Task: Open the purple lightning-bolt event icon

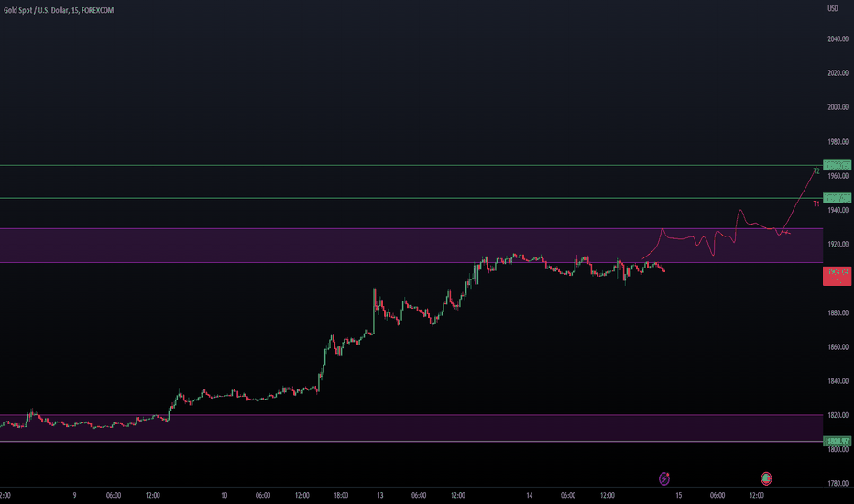Action: (x=664, y=478)
